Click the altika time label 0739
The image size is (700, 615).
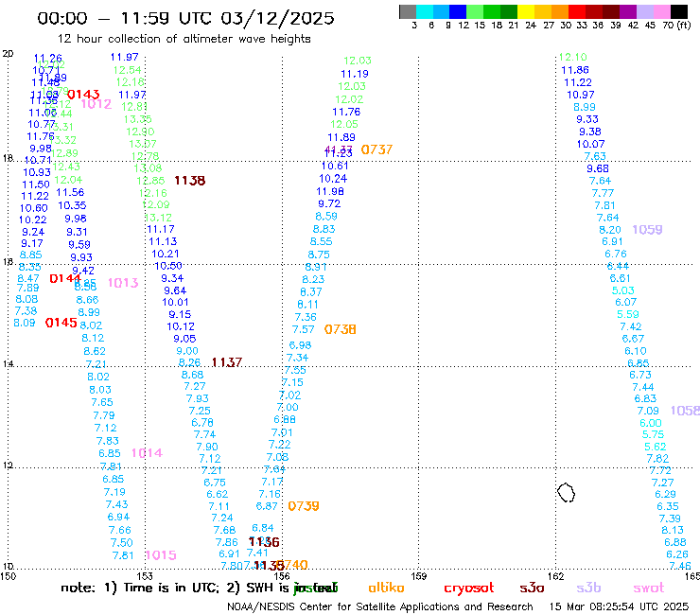click(x=304, y=506)
